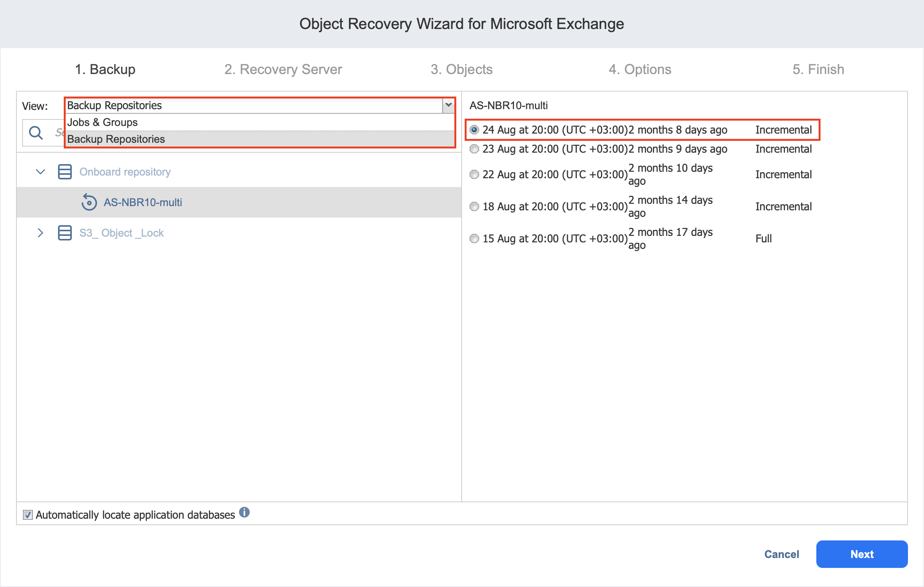Click the '2 months 8 days ago' text
924x587 pixels.
678,130
